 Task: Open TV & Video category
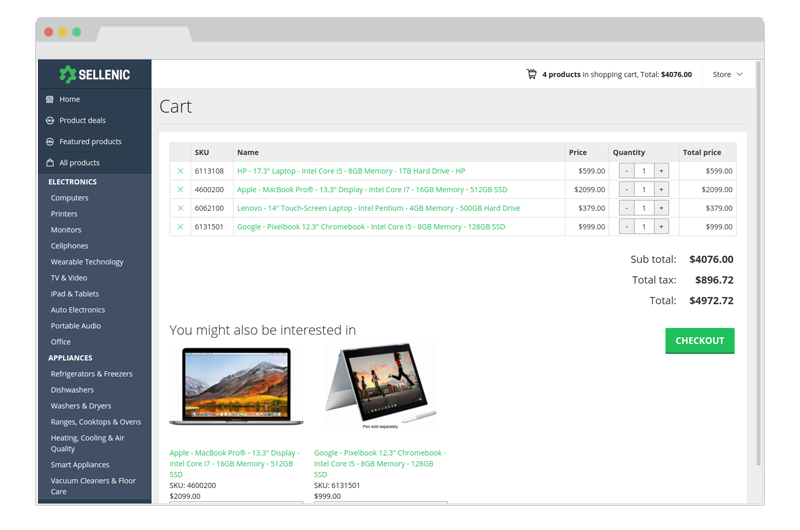tap(69, 278)
